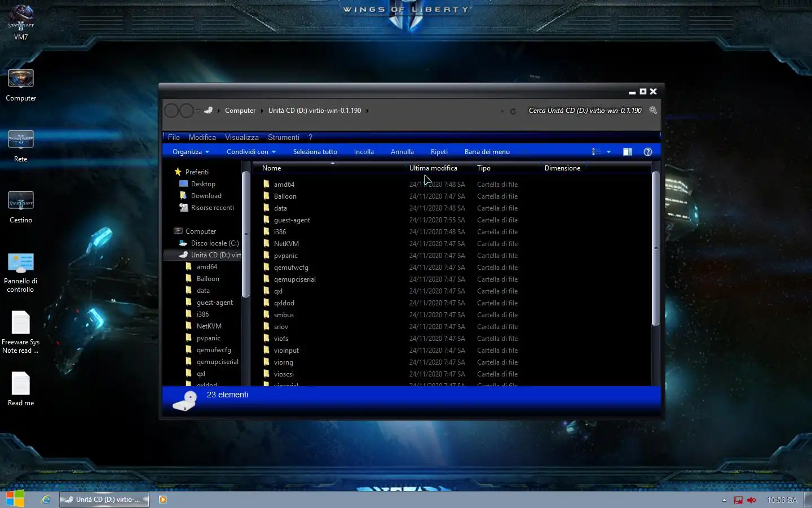Select Unità CD (D:) in navigation pane
Image resolution: width=812 pixels, height=508 pixels.
click(210, 255)
